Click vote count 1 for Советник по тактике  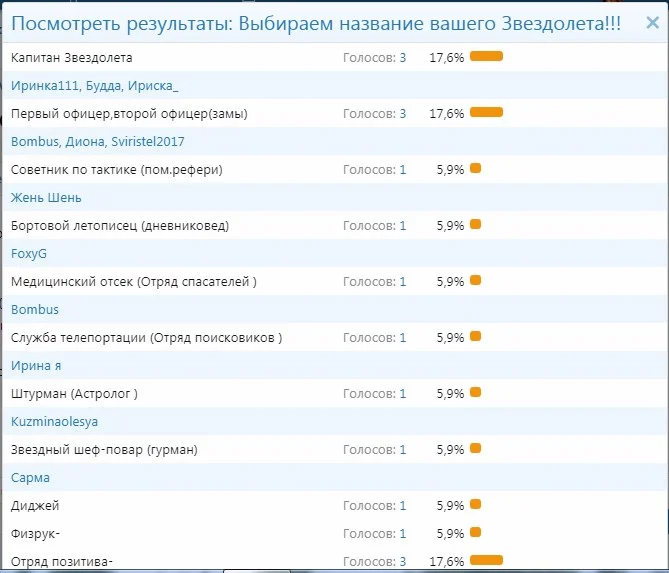point(403,170)
